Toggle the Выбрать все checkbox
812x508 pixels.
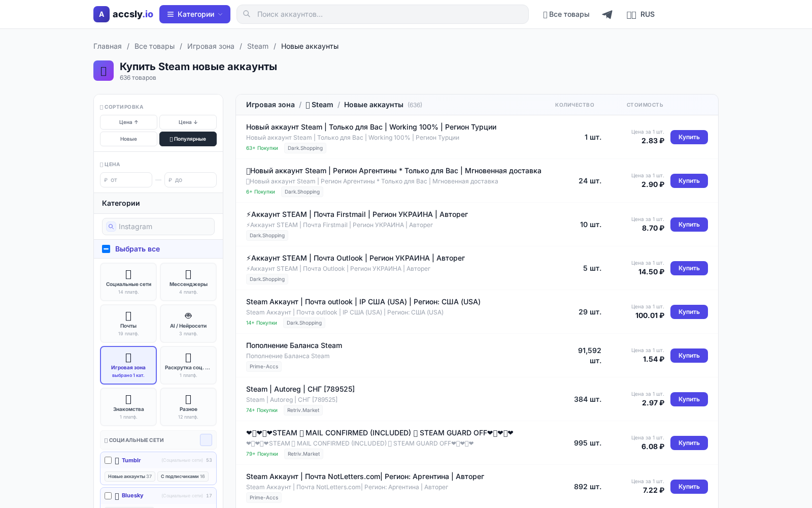pyautogui.click(x=106, y=249)
